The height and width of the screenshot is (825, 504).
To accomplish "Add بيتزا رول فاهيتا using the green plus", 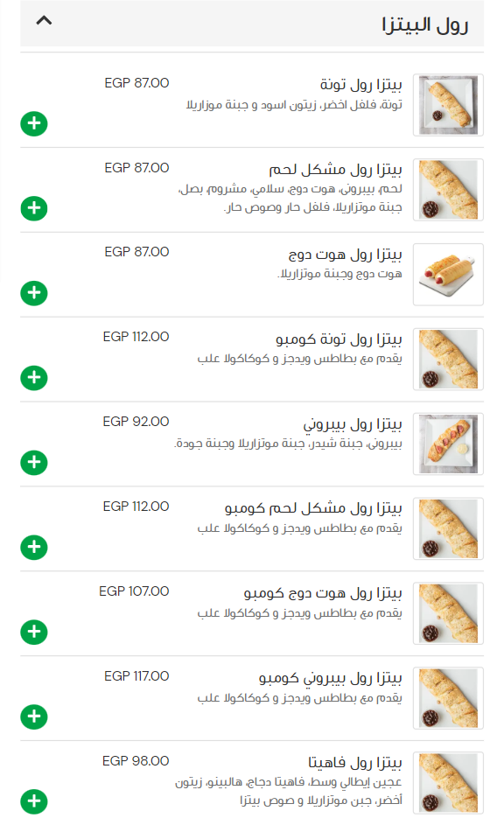I will coord(34,801).
